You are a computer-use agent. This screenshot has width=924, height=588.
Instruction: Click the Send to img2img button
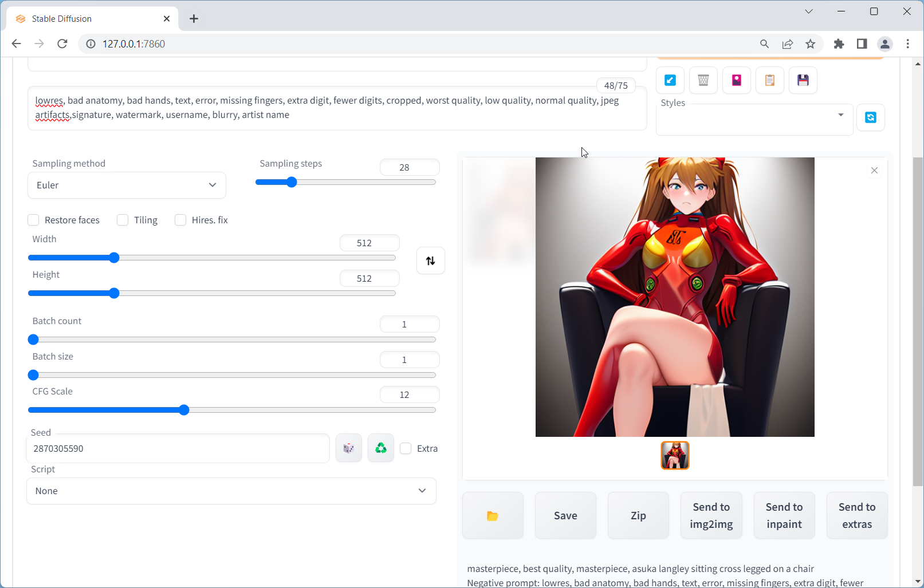(711, 516)
